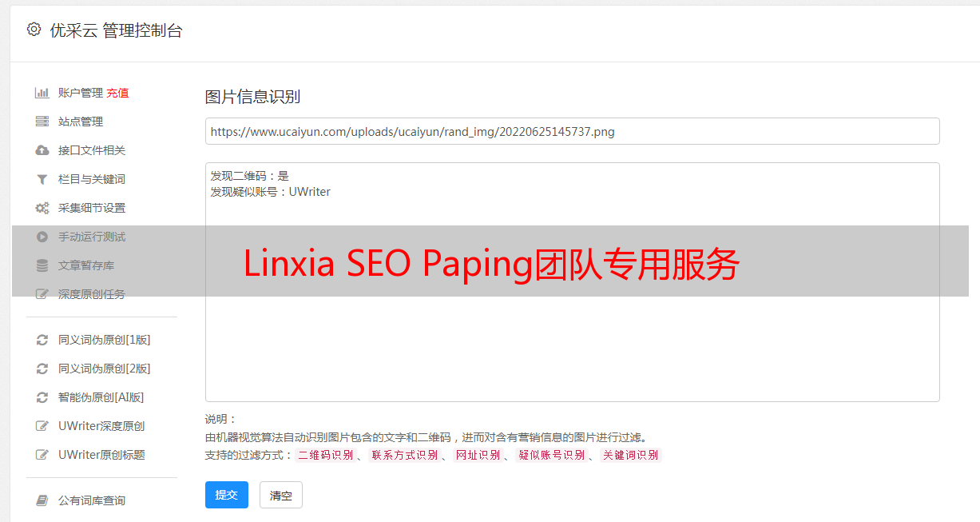Click the edit icon beside UWriter原创标题

[x=42, y=455]
